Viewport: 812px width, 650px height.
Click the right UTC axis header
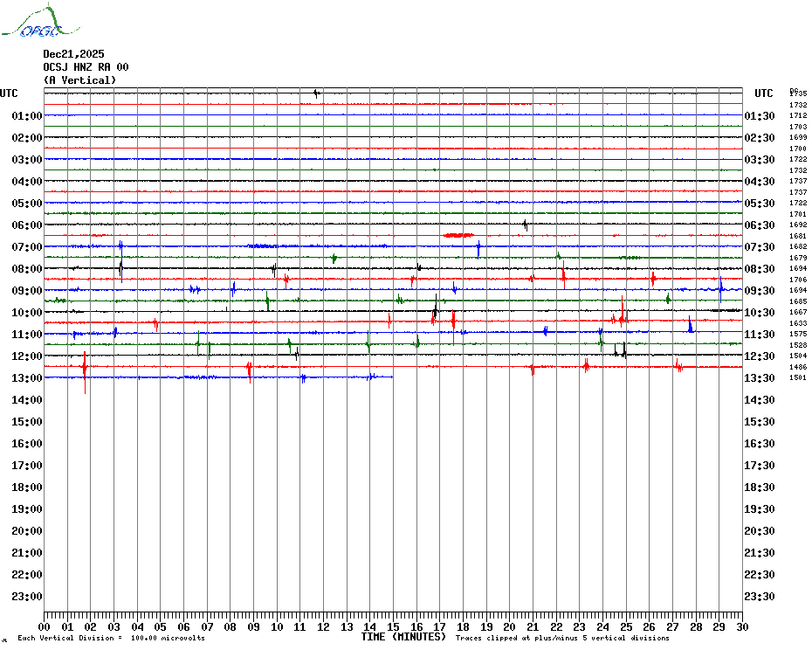tap(764, 93)
